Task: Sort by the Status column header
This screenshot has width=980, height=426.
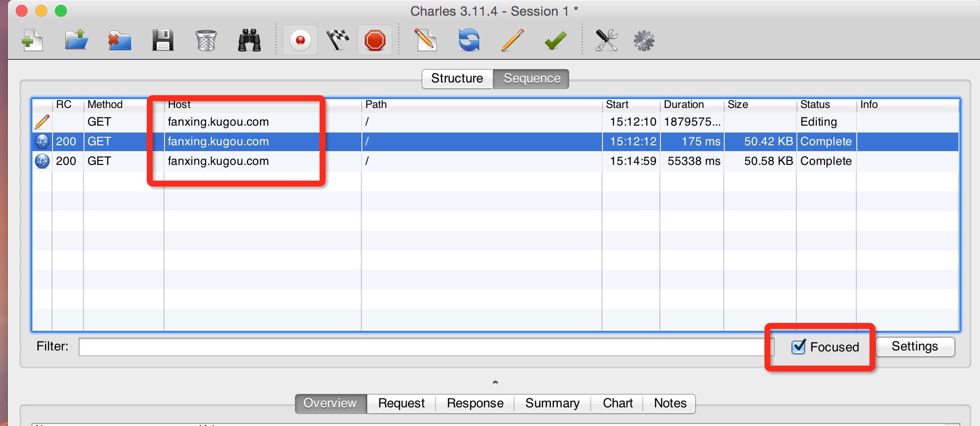Action: (x=815, y=105)
